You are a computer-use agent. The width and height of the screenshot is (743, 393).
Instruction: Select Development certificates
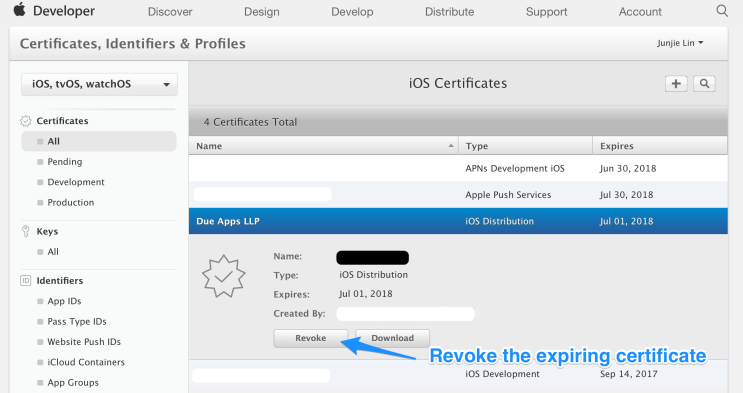tap(76, 182)
